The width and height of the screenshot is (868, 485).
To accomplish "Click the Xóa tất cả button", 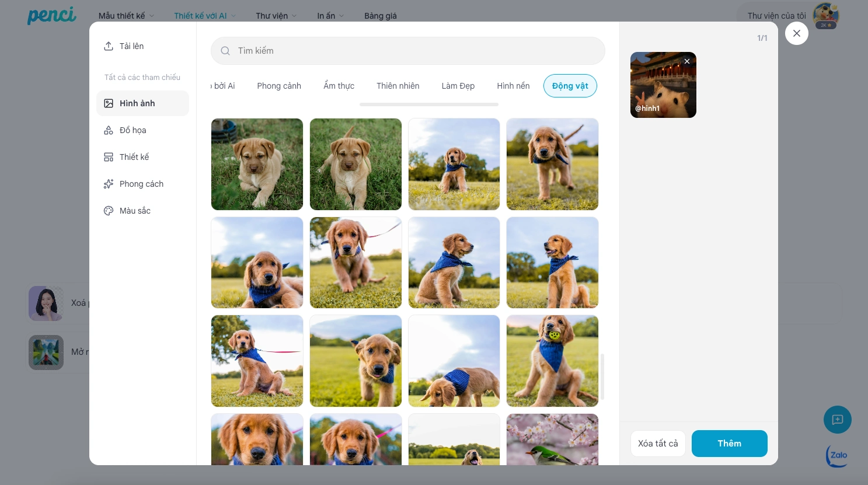I will 658,444.
